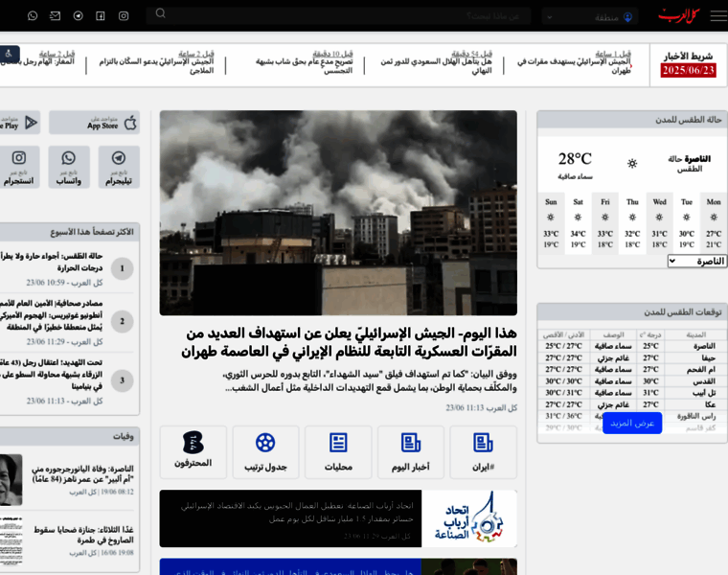The image size is (728, 575).
Task: Open ticker item يستهدف مقرات في طهران
Action: pyautogui.click(x=575, y=65)
